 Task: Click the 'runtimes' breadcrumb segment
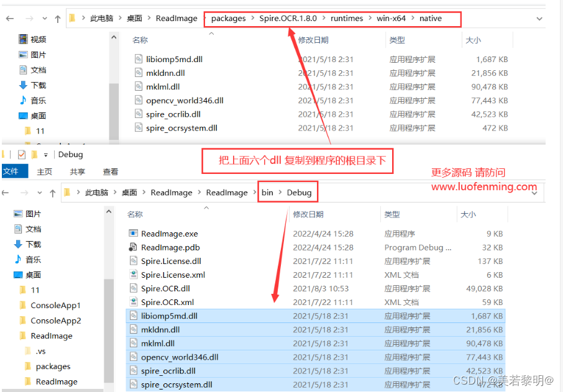click(x=347, y=18)
